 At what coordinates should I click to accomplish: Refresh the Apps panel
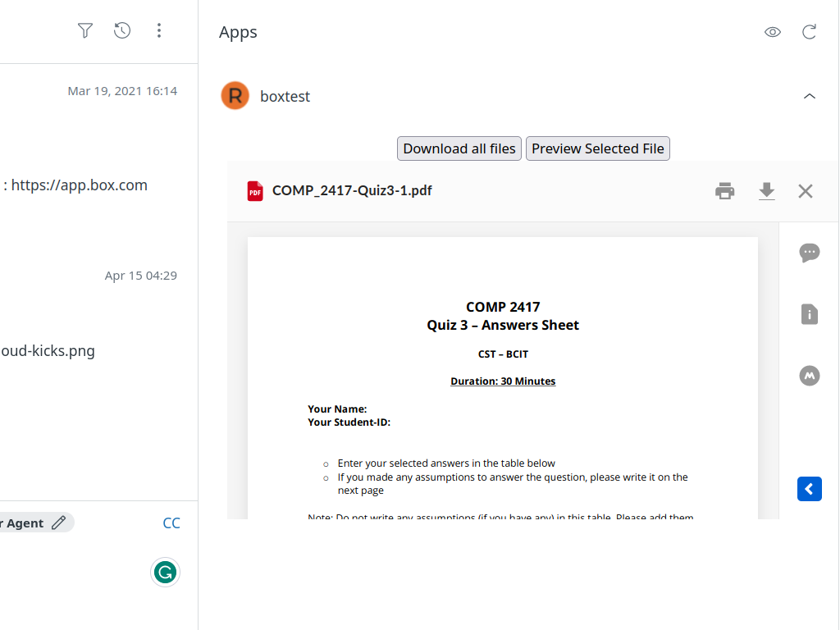tap(809, 32)
